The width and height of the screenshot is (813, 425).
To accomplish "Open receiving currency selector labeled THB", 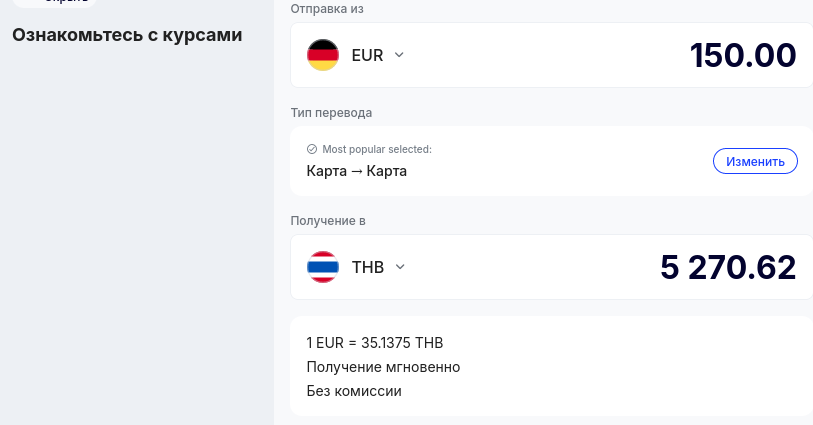I will (367, 267).
